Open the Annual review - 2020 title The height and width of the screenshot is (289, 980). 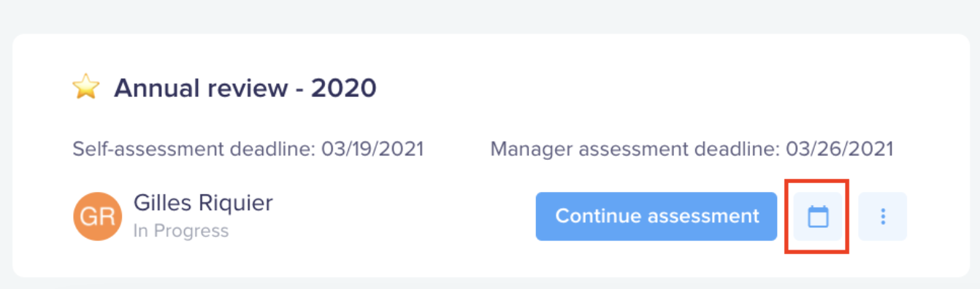pos(245,88)
